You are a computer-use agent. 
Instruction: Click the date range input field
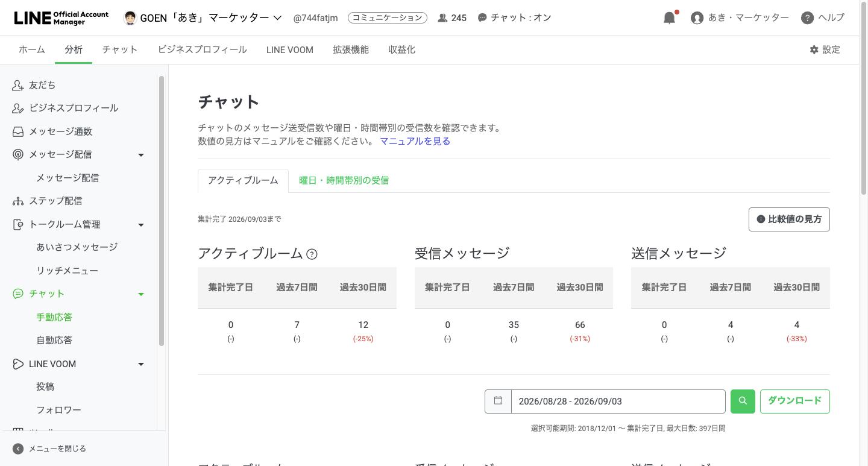click(618, 401)
